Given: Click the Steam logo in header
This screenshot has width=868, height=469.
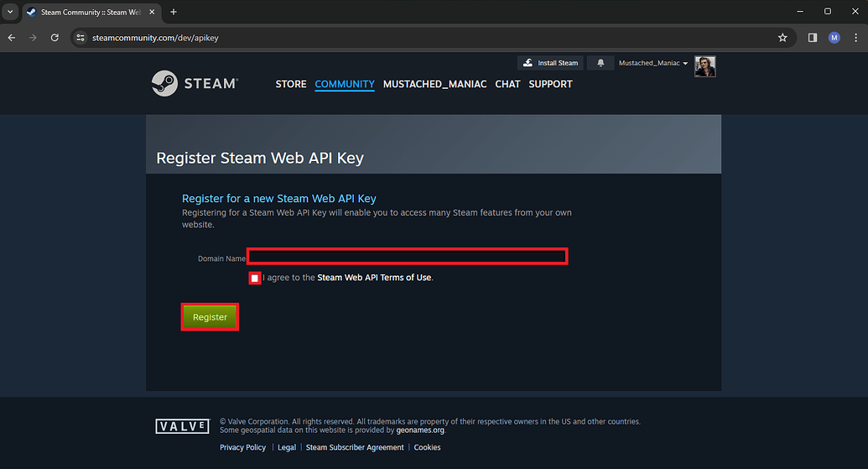Looking at the screenshot, I should click(x=195, y=84).
